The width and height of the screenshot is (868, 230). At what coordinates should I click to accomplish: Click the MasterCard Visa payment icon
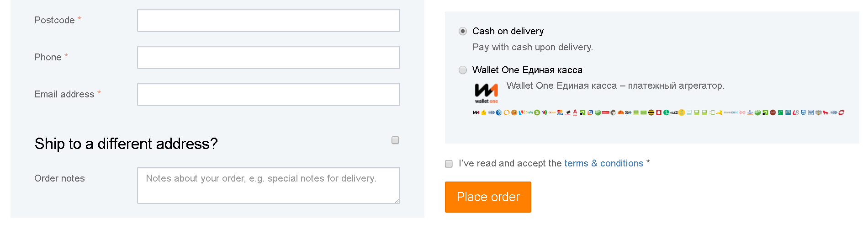[x=560, y=112]
